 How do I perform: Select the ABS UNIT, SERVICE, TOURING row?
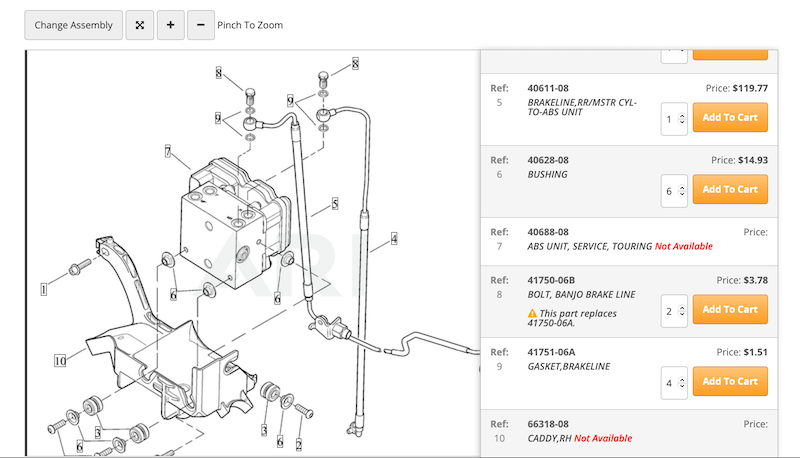(628, 240)
